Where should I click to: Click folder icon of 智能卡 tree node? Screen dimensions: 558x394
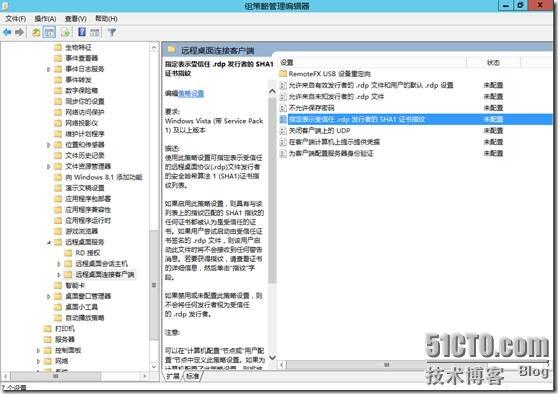coord(58,285)
